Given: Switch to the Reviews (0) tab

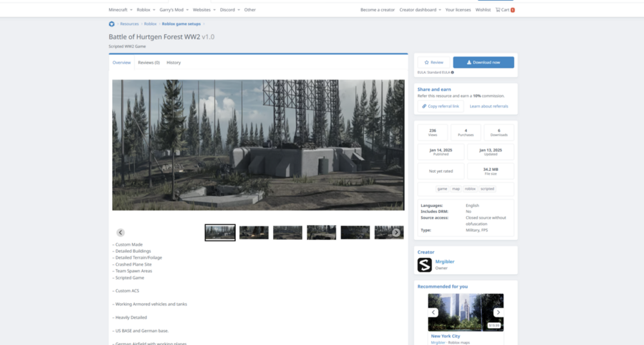Looking at the screenshot, I should [149, 63].
